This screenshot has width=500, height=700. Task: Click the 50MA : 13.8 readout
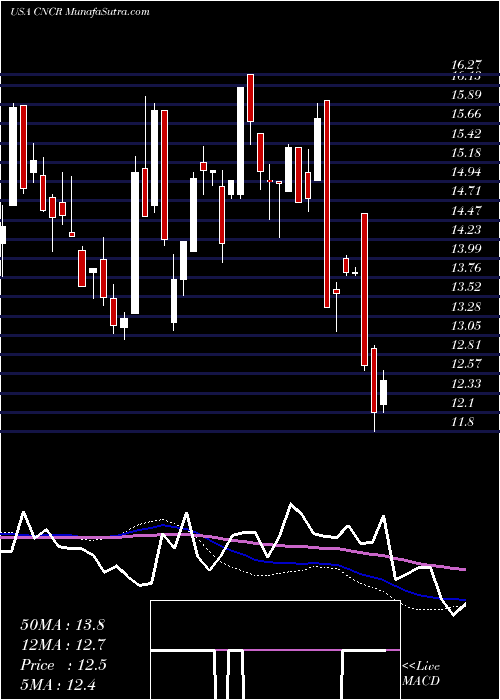[x=62, y=625]
